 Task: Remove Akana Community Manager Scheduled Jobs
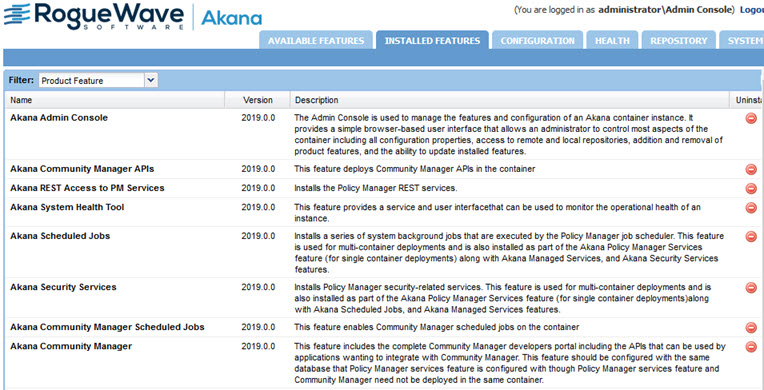(751, 328)
